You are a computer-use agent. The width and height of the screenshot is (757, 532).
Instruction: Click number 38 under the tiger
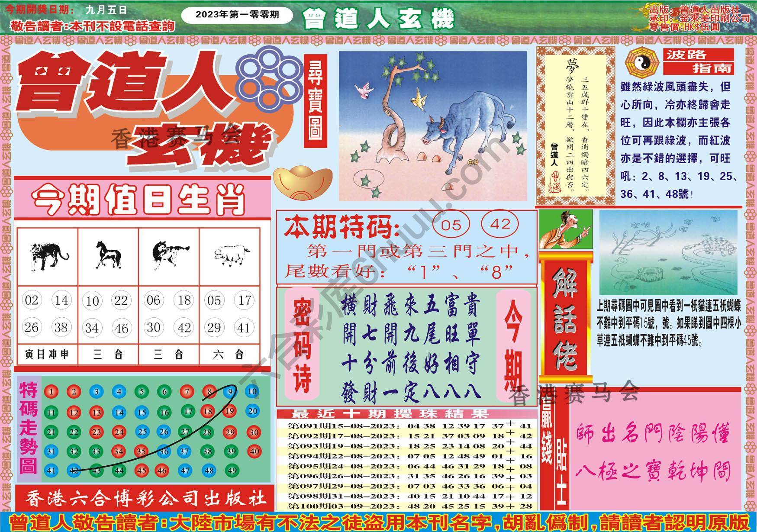tap(61, 328)
